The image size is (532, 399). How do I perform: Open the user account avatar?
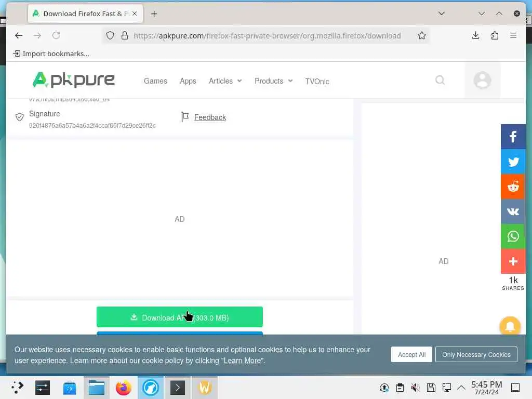tap(482, 81)
